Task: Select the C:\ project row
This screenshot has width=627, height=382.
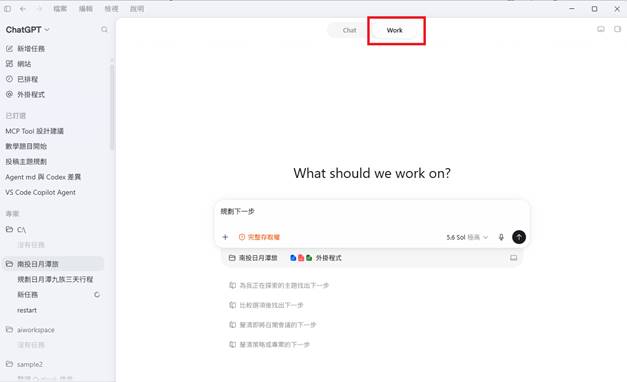Action: coord(54,229)
